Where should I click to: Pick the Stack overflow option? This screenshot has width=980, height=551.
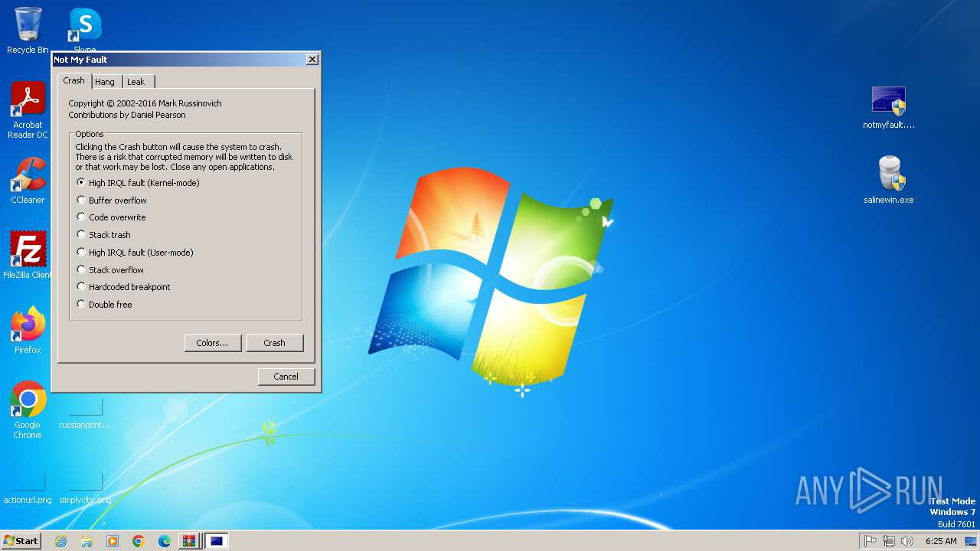(x=110, y=270)
